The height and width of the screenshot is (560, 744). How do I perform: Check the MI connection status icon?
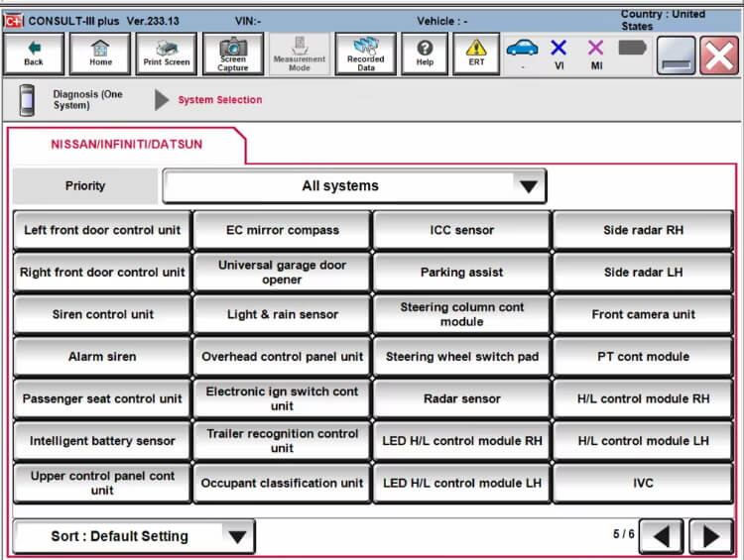tap(596, 48)
